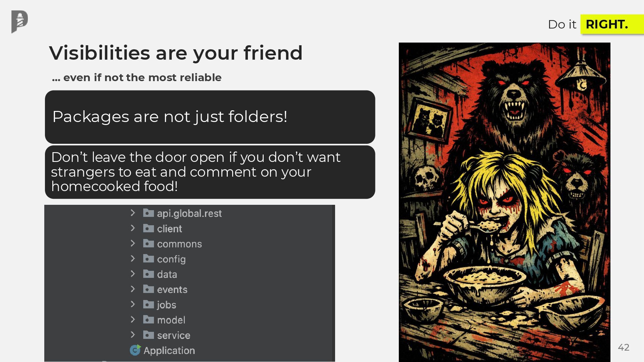This screenshot has height=362, width=644.
Task: Click the client package folder icon
Action: (148, 229)
